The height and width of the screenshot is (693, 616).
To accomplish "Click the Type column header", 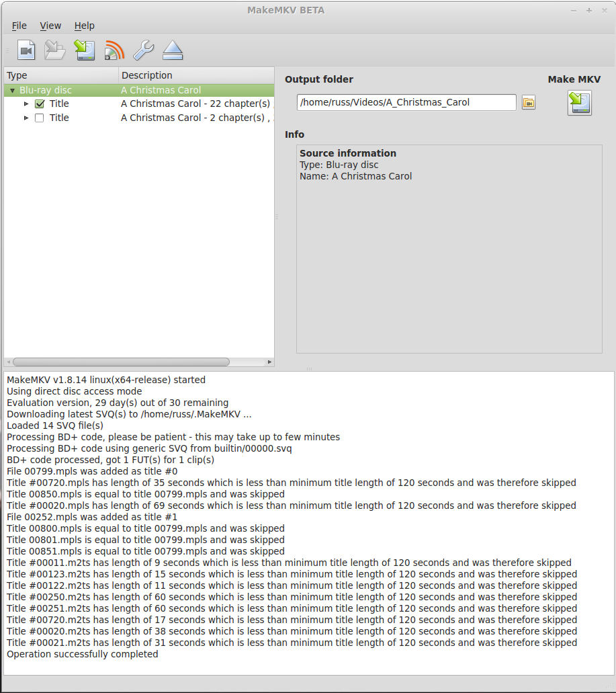I will (61, 75).
